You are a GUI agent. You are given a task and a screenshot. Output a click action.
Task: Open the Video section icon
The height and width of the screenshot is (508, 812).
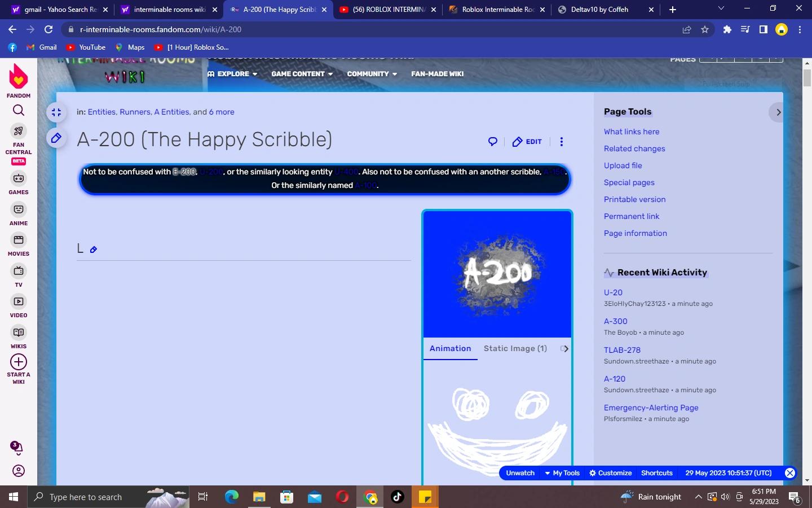point(19,301)
